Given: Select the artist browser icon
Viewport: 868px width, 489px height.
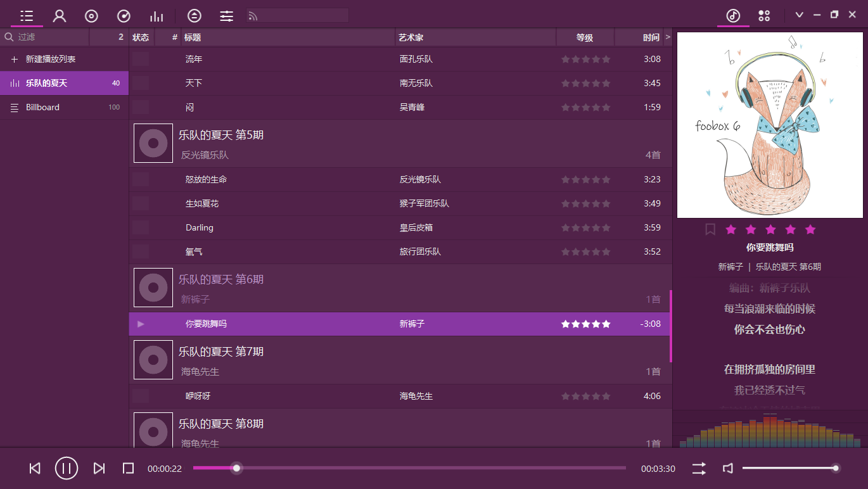Looking at the screenshot, I should tap(59, 15).
